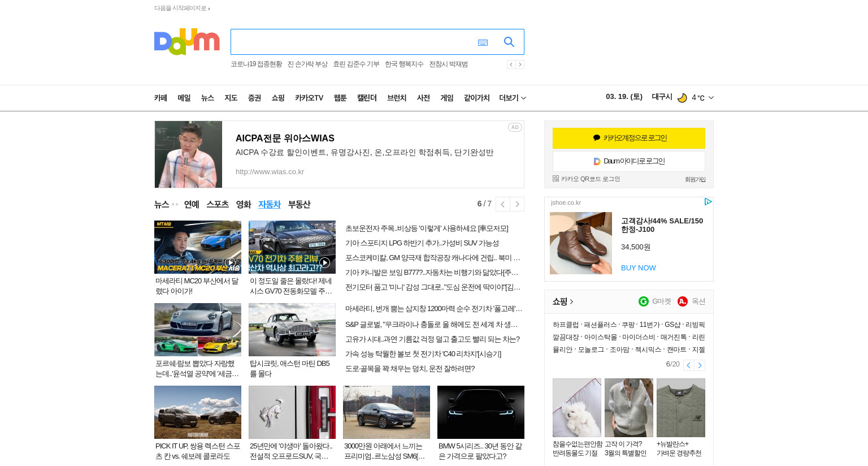868x466 pixels.
Task: Open the virtual keyboard icon in search box
Action: point(483,42)
